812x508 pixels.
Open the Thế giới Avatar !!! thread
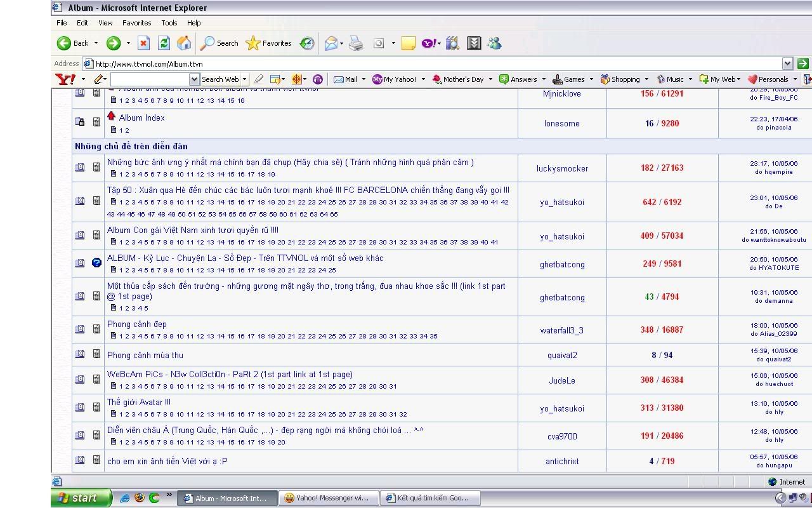click(139, 402)
